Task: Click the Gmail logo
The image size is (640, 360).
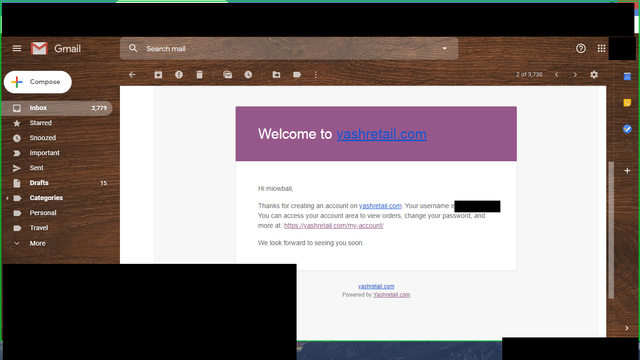Action: (x=56, y=49)
